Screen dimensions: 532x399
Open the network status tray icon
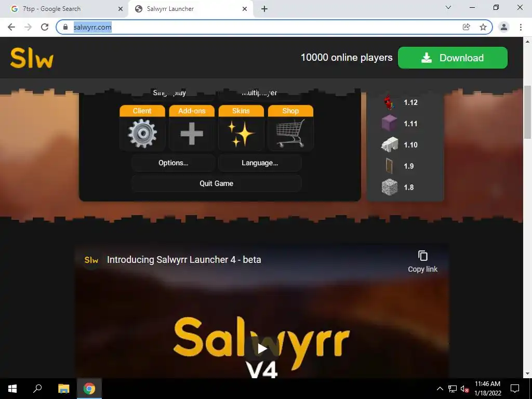(x=453, y=389)
